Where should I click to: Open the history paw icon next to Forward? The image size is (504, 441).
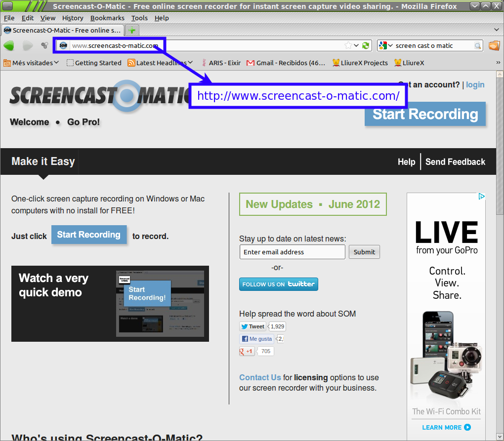(x=44, y=45)
